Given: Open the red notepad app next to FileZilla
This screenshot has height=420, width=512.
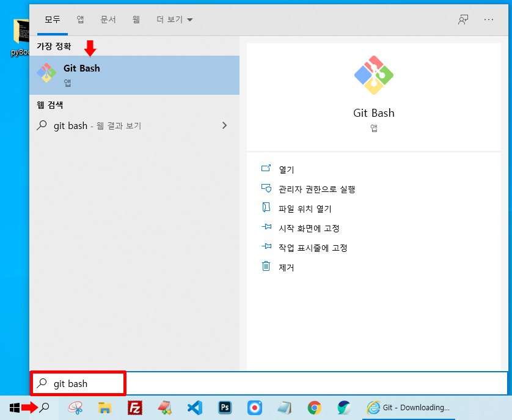Looking at the screenshot, I should pos(165,408).
